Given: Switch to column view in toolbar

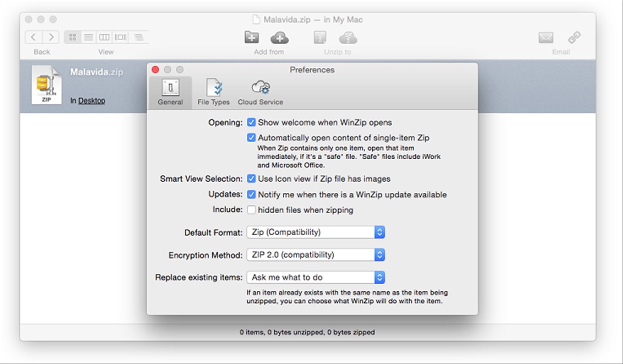Looking at the screenshot, I should (x=104, y=37).
